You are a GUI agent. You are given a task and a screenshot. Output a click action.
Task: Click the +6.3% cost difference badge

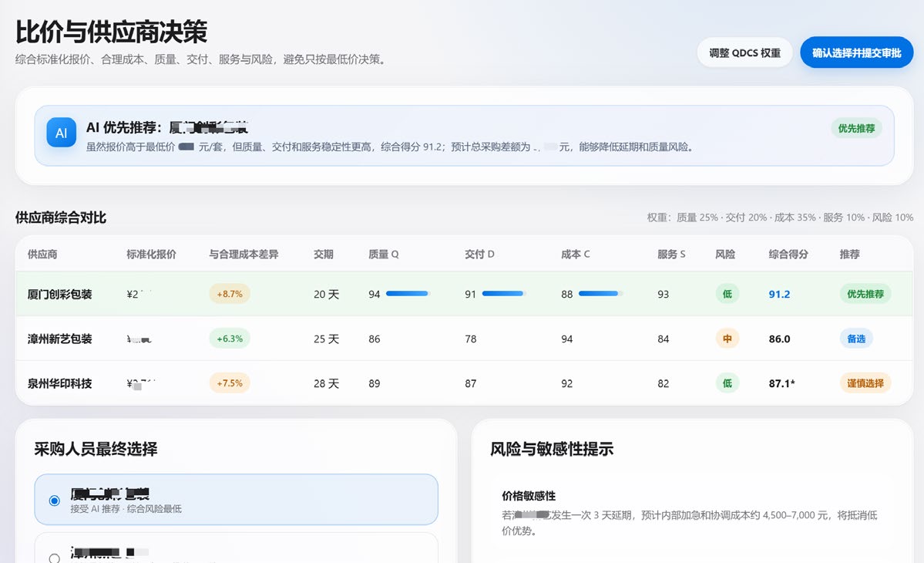230,339
